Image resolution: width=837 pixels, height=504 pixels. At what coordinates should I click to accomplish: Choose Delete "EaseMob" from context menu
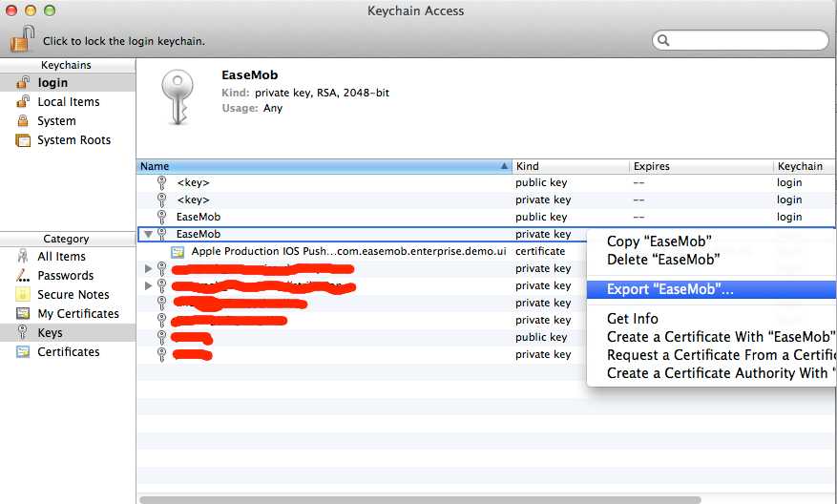pyautogui.click(x=712, y=260)
